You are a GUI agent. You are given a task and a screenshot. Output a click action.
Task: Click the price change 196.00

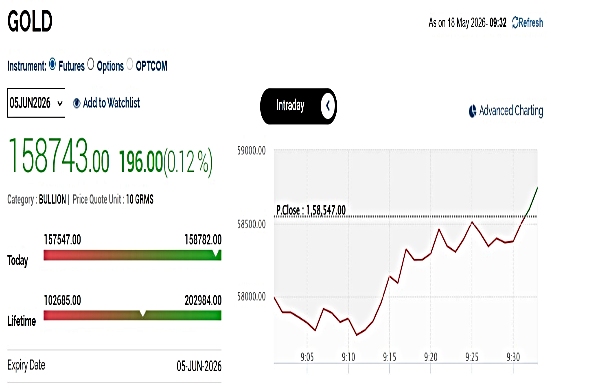pos(141,162)
